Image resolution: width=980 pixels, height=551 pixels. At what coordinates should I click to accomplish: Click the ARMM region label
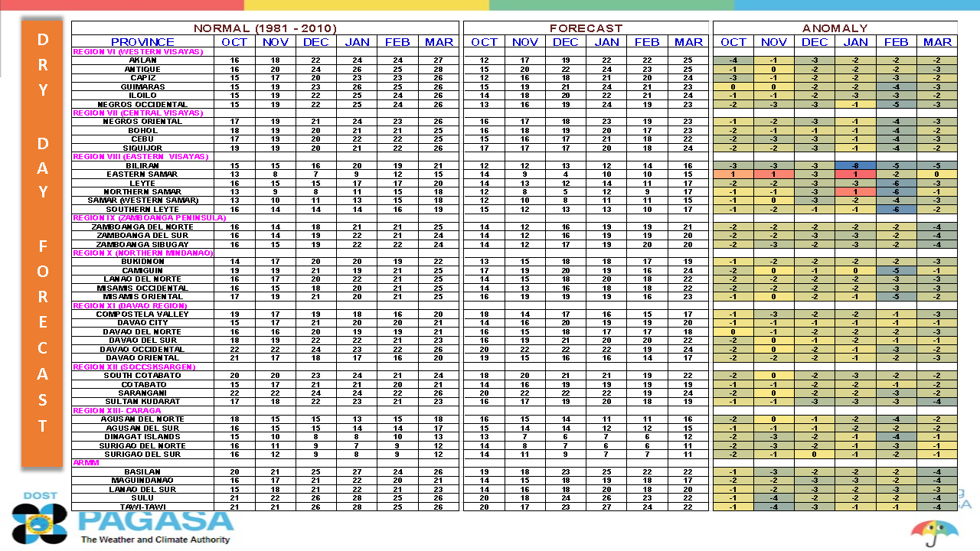[x=85, y=463]
